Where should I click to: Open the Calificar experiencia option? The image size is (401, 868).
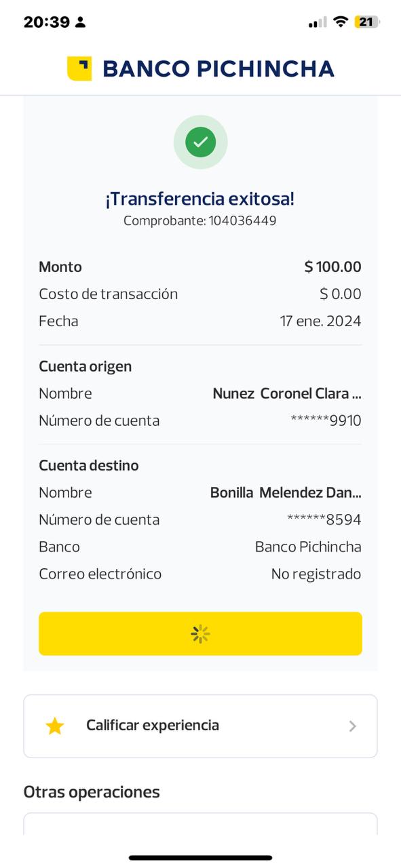click(200, 726)
